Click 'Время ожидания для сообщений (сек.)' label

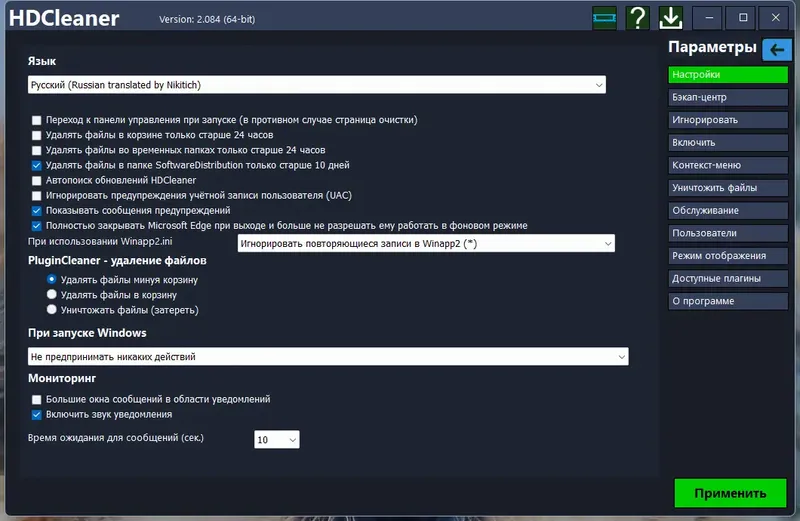point(116,438)
